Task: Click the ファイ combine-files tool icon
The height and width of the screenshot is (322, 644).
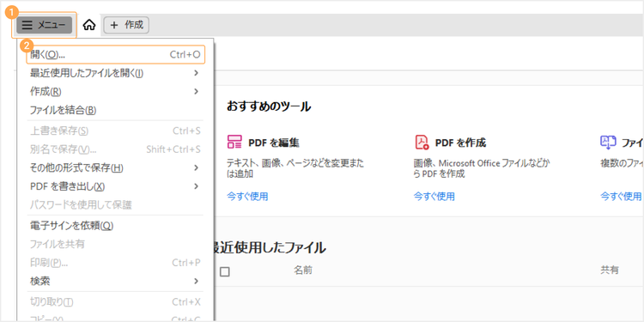Action: (608, 142)
